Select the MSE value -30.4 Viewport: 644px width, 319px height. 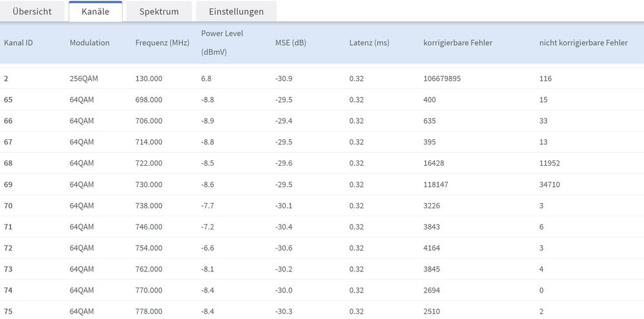point(284,227)
